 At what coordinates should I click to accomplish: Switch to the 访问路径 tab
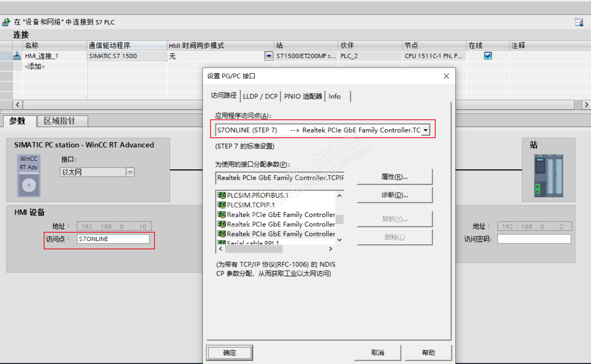224,96
